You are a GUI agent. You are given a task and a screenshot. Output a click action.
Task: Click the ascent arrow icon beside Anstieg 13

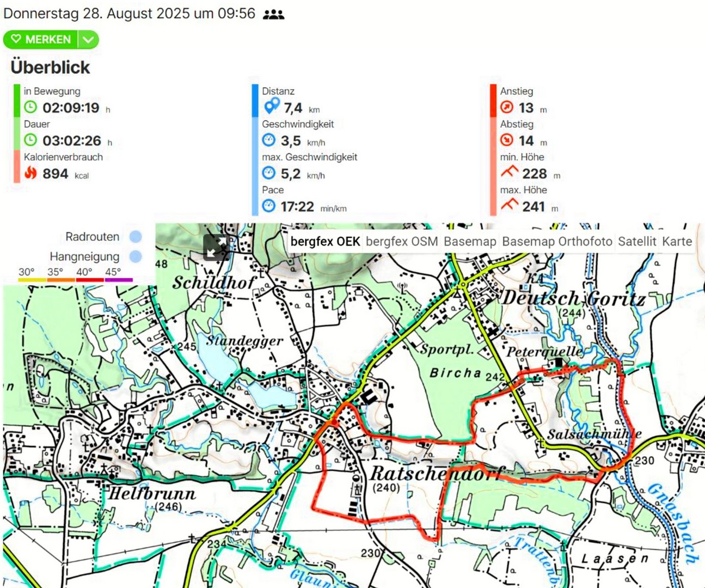point(507,107)
